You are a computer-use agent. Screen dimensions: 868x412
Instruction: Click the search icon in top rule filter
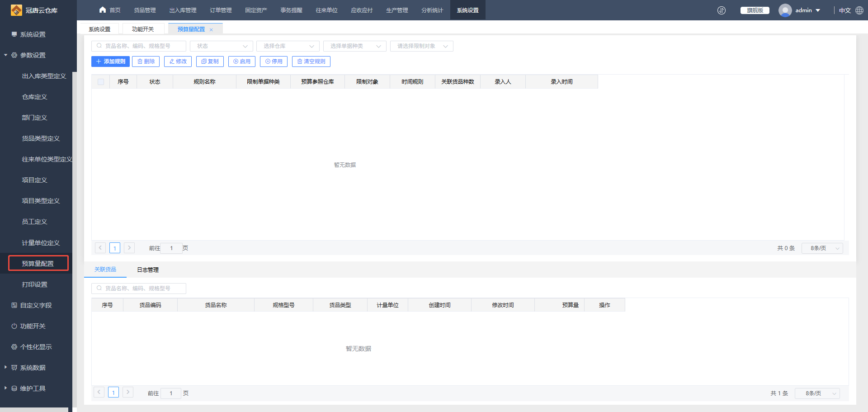(x=99, y=46)
